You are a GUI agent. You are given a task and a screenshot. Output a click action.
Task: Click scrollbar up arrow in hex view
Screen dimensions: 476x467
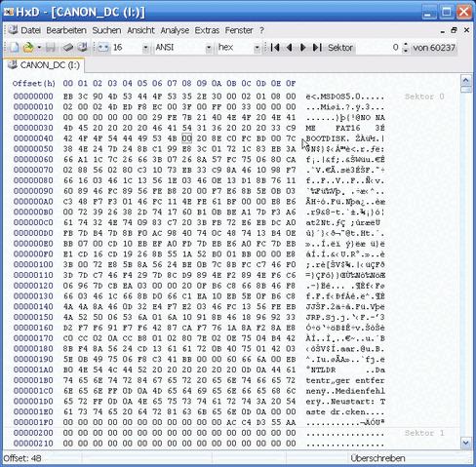(x=466, y=80)
